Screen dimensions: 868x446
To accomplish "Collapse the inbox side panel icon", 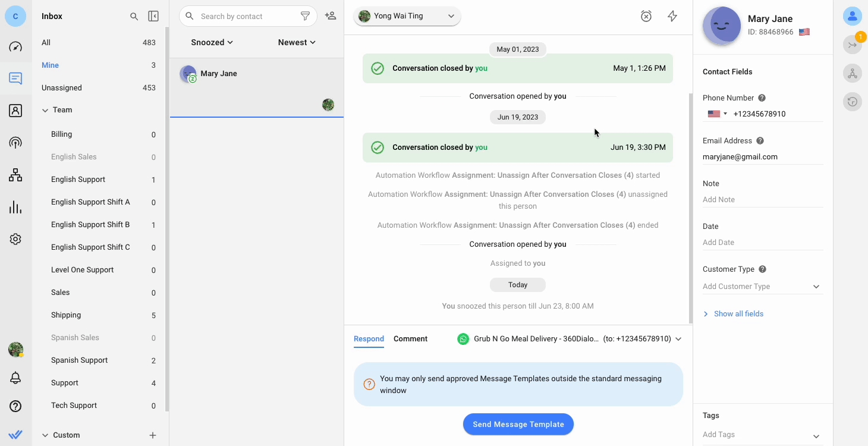I will click(153, 17).
